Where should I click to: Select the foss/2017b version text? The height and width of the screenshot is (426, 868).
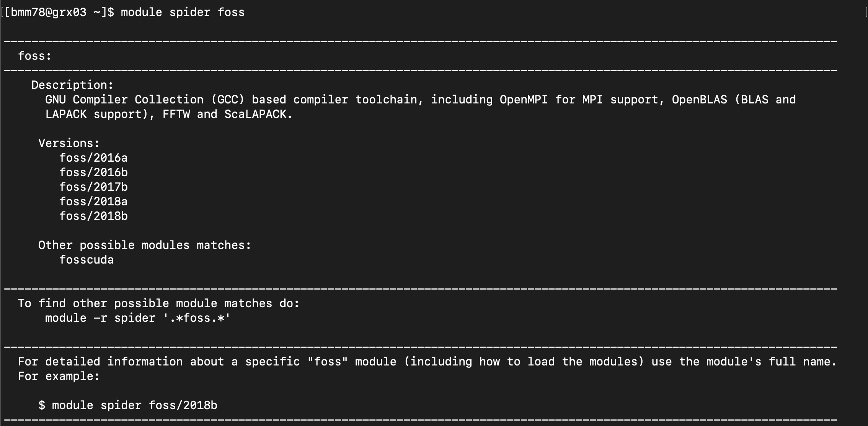(93, 187)
